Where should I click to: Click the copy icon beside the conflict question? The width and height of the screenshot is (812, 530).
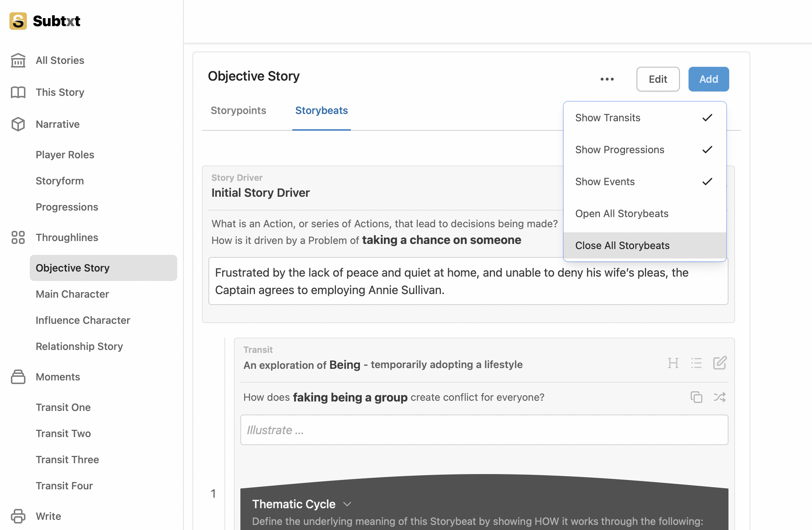[x=697, y=397]
